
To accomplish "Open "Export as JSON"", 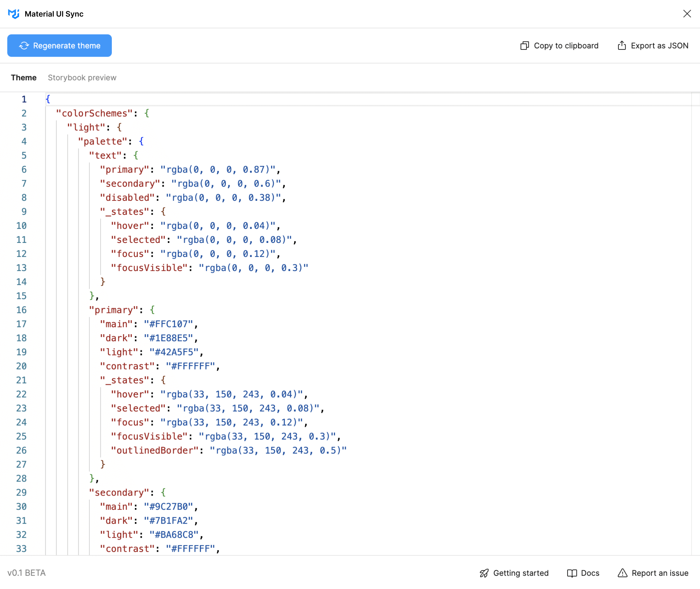I will (x=659, y=45).
